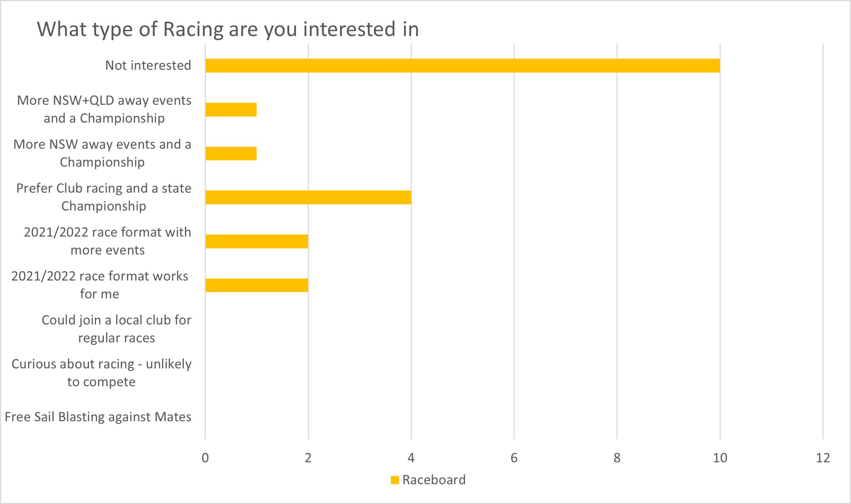Select the axis value 12
Screen dimensions: 851x504
823,458
